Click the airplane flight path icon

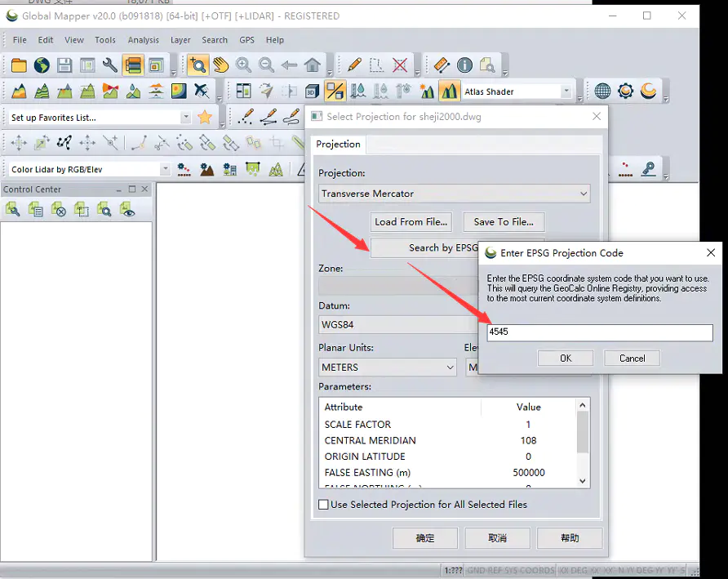(x=202, y=91)
